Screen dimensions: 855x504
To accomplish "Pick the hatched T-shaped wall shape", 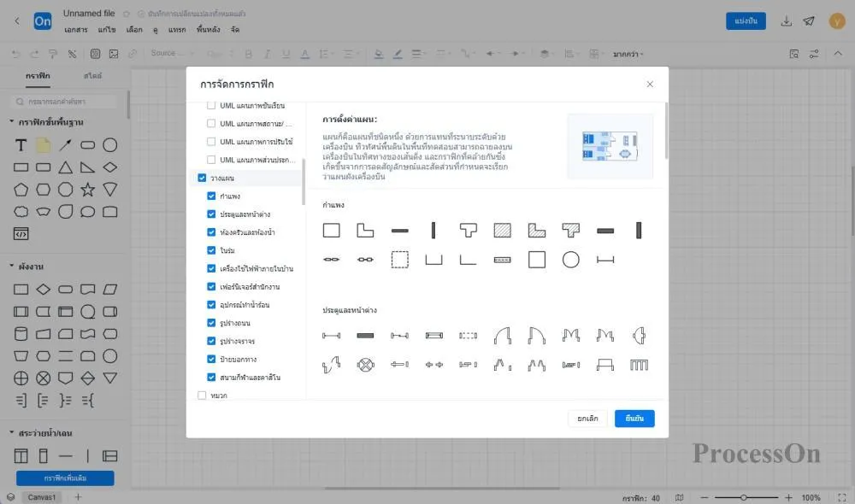I will (571, 231).
